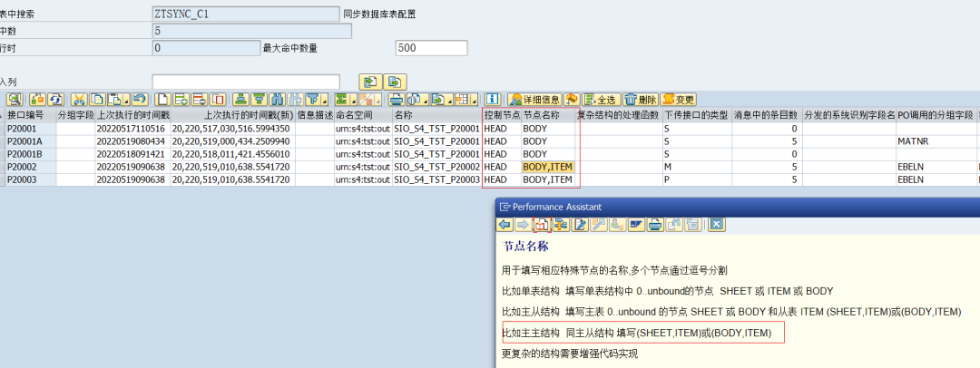Click the Delete row icon with red minus
Image resolution: width=980 pixels, height=368 pixels.
[x=200, y=100]
